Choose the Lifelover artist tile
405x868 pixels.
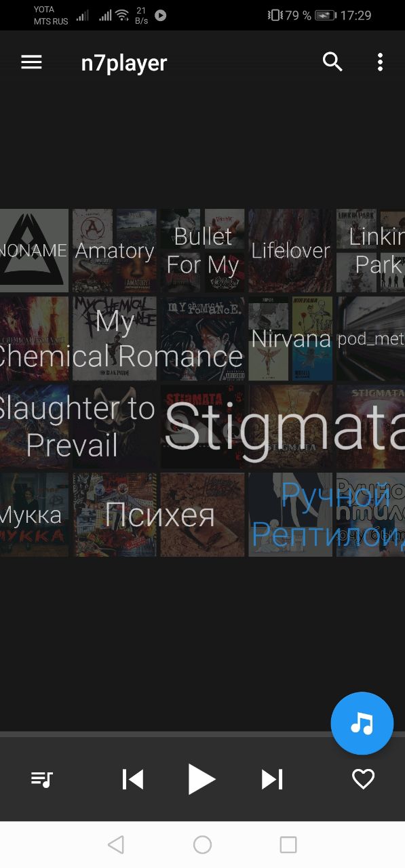pyautogui.click(x=290, y=250)
